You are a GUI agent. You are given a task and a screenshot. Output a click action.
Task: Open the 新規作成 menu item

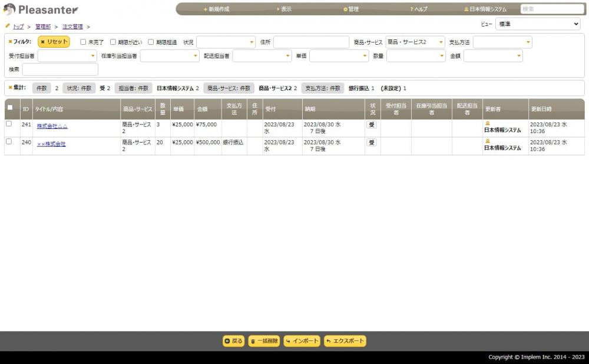(216, 9)
